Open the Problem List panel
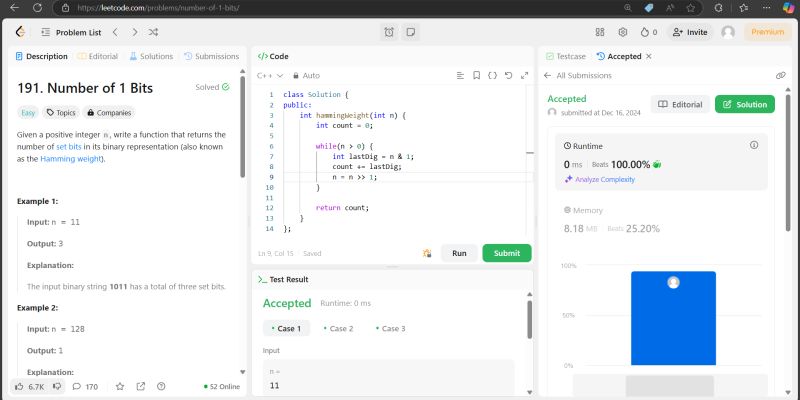This screenshot has height=400, width=800. (71, 32)
